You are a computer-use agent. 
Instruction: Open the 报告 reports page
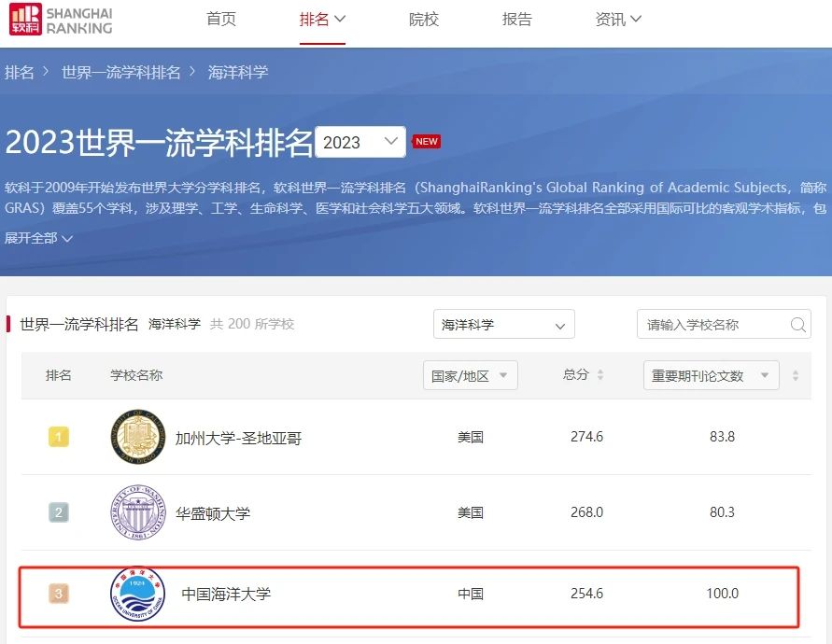[x=516, y=20]
